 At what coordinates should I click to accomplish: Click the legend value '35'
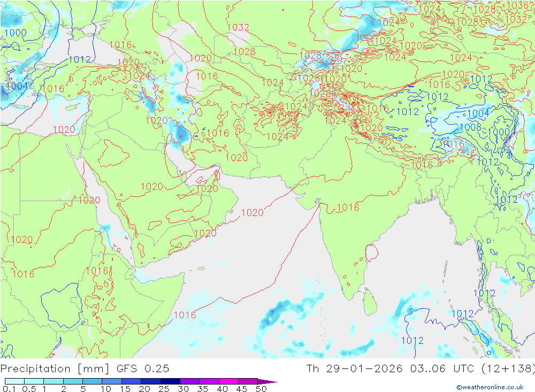click(x=203, y=389)
